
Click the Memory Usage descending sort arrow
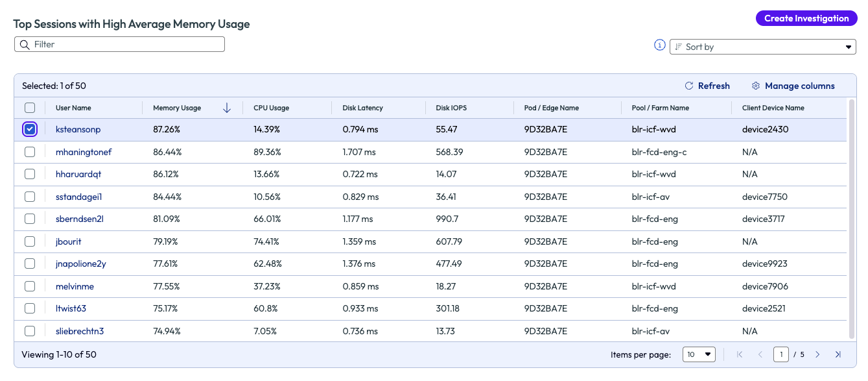227,108
